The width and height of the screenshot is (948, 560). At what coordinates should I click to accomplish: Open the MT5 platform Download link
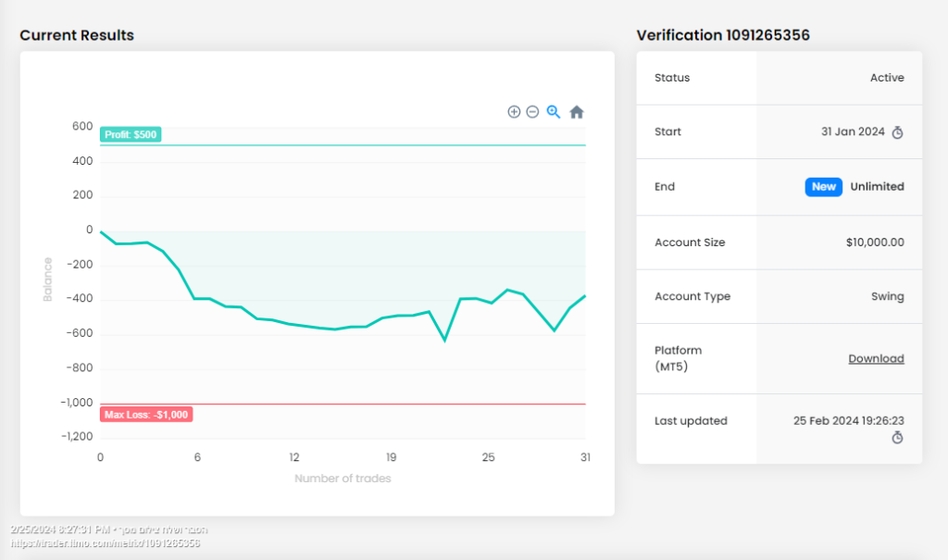(x=876, y=358)
